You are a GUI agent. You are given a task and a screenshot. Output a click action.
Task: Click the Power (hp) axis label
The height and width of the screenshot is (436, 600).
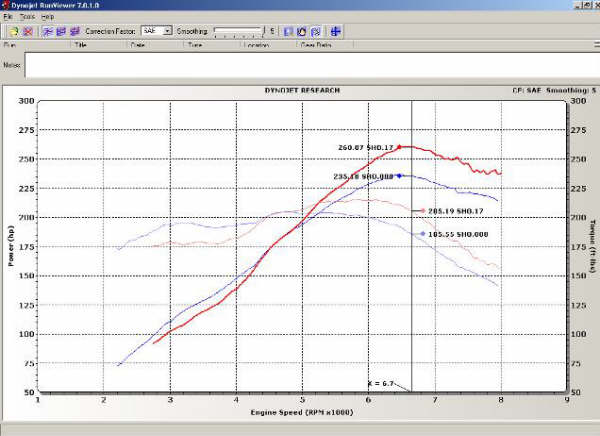[11, 246]
